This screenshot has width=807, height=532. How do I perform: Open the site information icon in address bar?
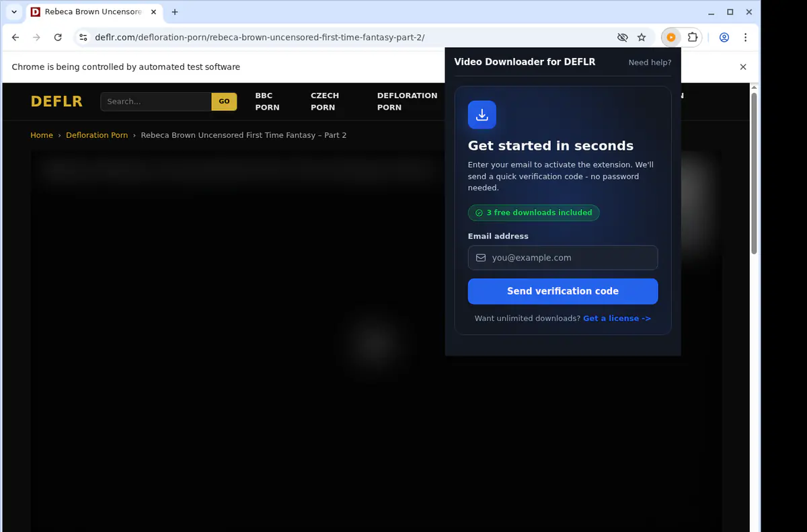[x=83, y=38]
